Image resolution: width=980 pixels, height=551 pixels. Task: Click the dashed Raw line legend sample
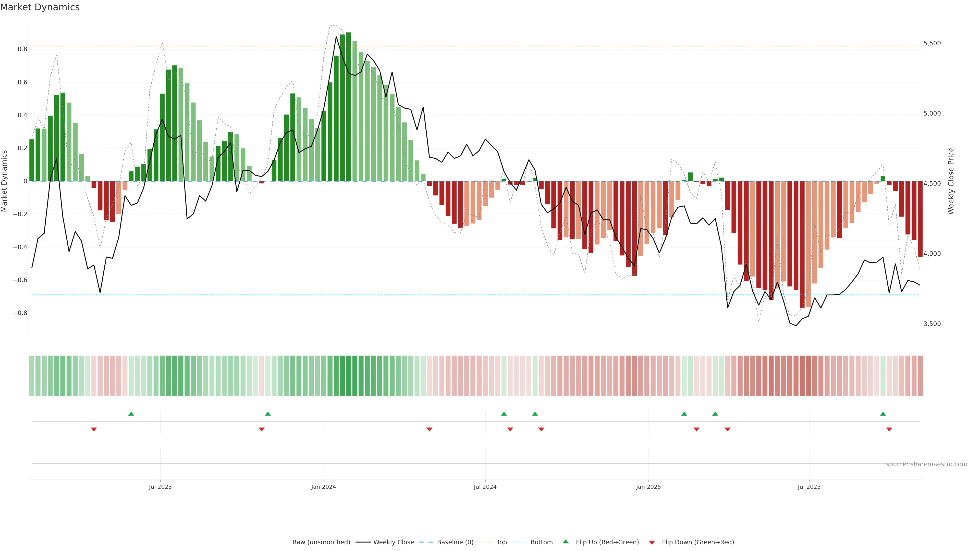click(x=281, y=542)
